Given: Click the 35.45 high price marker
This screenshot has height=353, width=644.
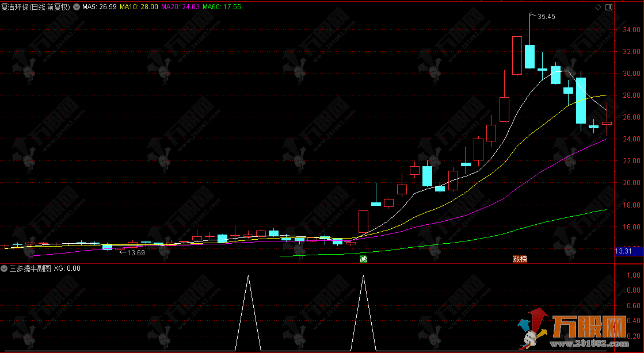Looking at the screenshot, I should click(x=546, y=17).
